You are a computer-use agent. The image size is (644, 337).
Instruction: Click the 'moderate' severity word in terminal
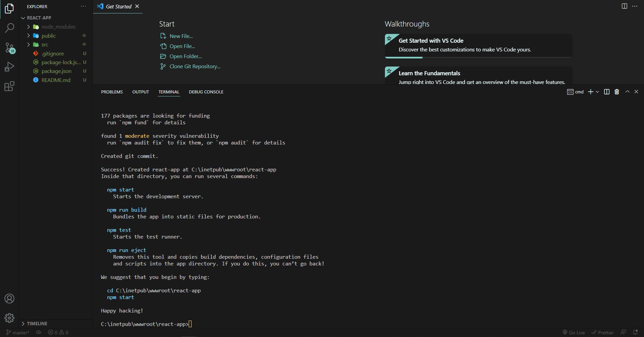coord(137,136)
